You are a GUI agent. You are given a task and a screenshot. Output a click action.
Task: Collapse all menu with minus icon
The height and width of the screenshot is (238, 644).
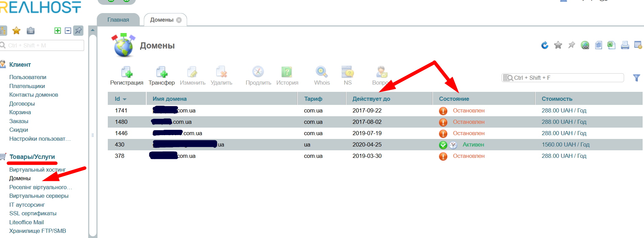[x=68, y=31]
